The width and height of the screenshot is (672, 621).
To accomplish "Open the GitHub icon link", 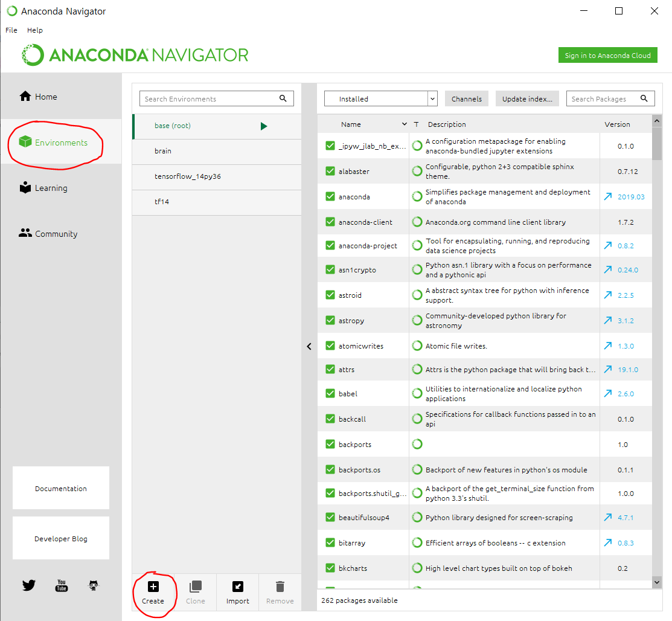I will point(94,585).
